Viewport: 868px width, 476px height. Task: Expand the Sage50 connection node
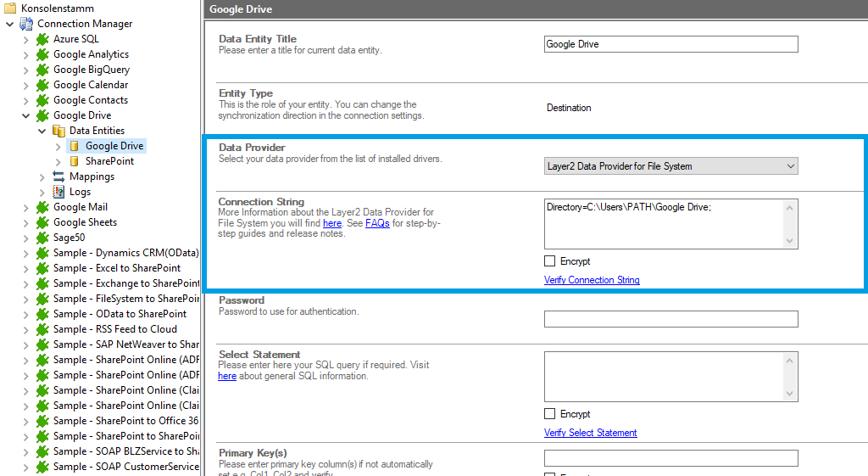26,238
